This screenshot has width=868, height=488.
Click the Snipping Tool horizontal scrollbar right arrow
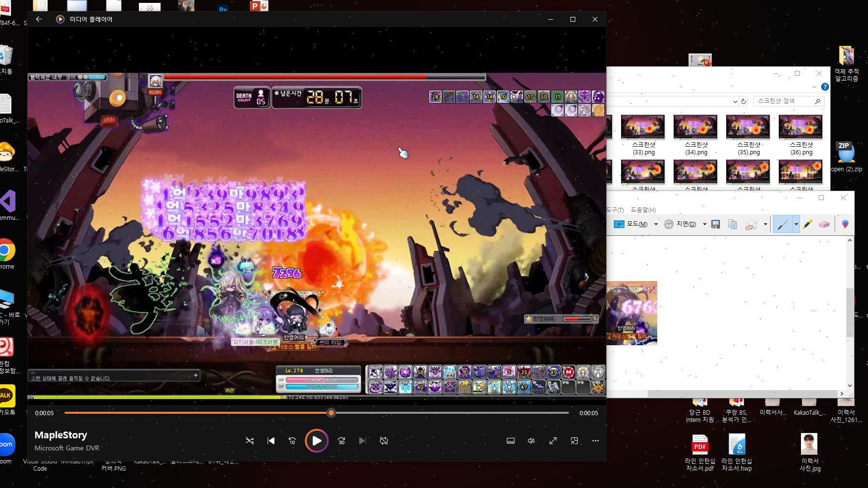click(x=842, y=393)
